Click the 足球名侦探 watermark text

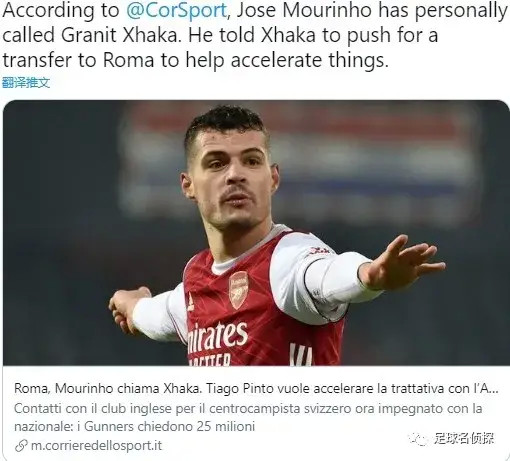(x=464, y=439)
